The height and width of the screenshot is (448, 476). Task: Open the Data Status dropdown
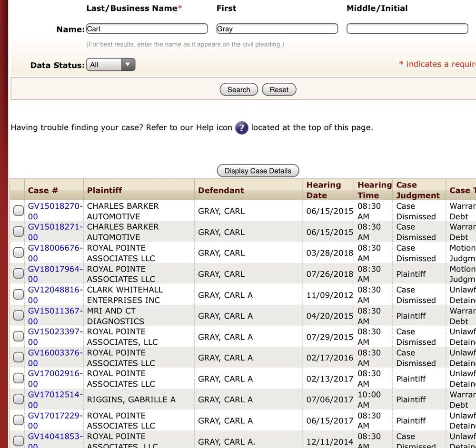(110, 65)
